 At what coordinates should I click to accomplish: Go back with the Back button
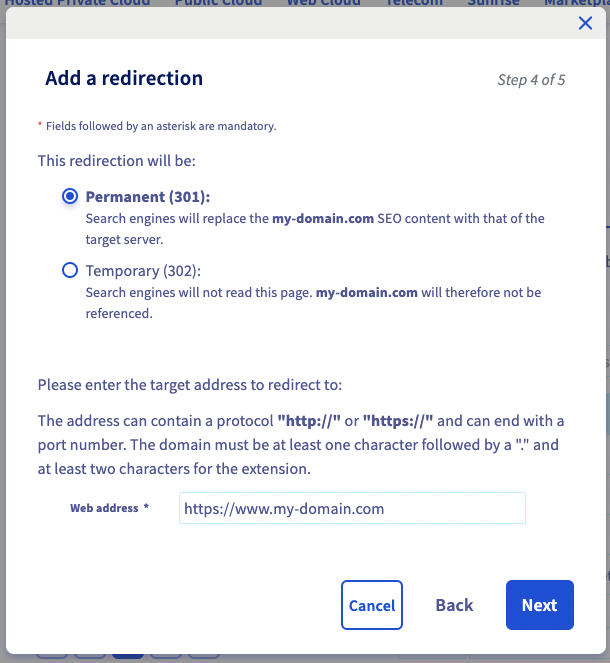point(454,605)
